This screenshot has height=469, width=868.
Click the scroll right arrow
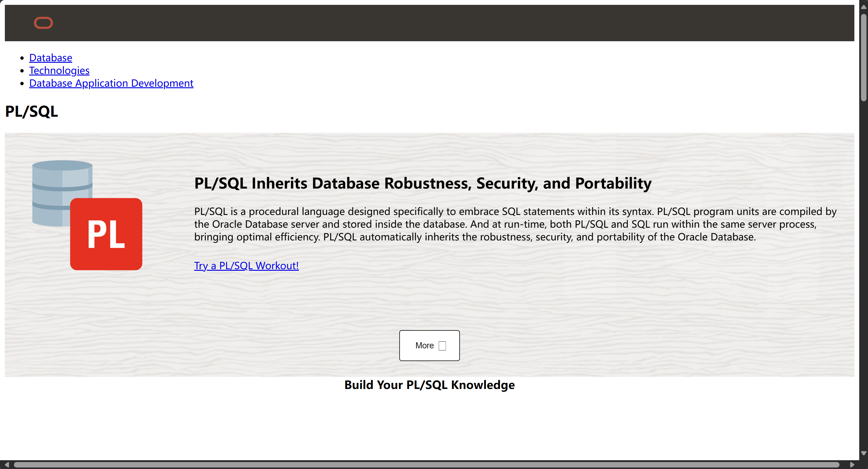tap(852, 465)
